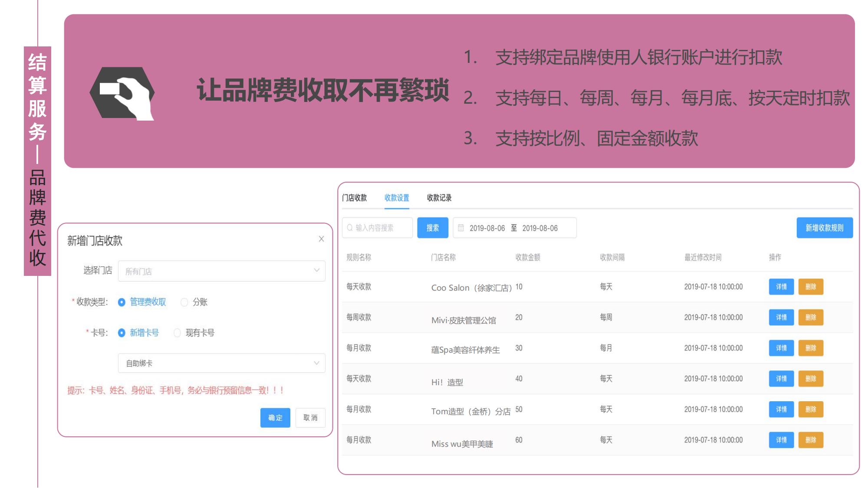
Task: Open the 选择门店 dropdown
Action: (x=221, y=271)
